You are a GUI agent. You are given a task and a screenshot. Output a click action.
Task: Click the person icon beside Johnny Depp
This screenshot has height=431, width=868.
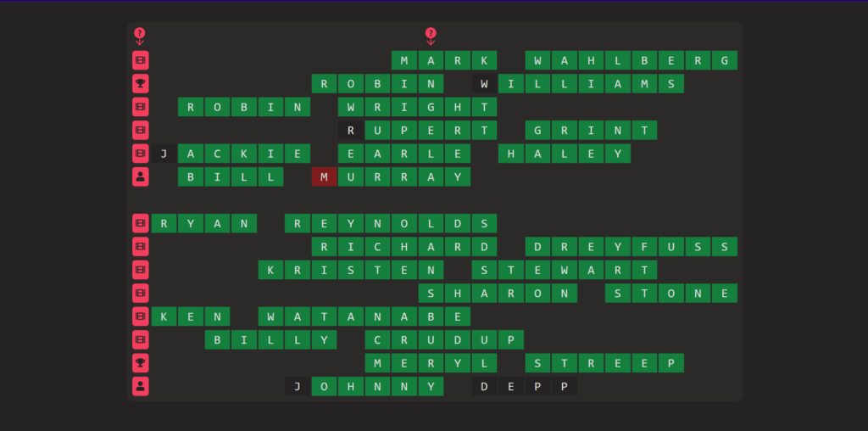coord(140,386)
